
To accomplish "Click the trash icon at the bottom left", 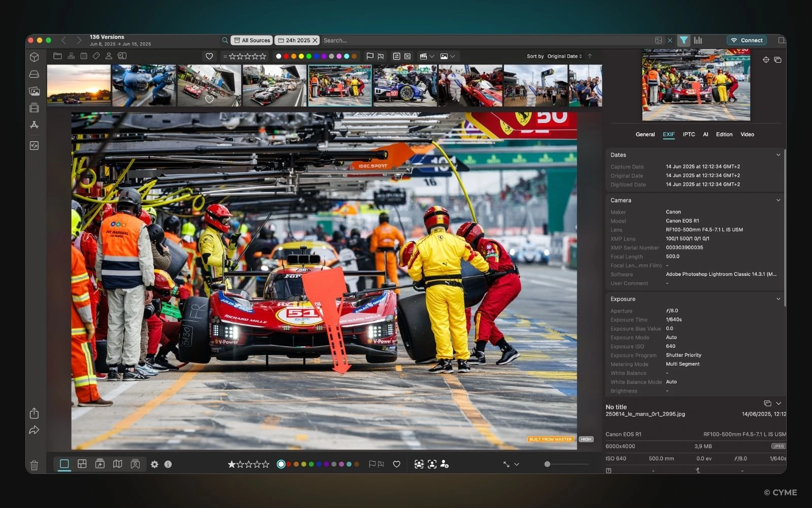I will click(34, 465).
